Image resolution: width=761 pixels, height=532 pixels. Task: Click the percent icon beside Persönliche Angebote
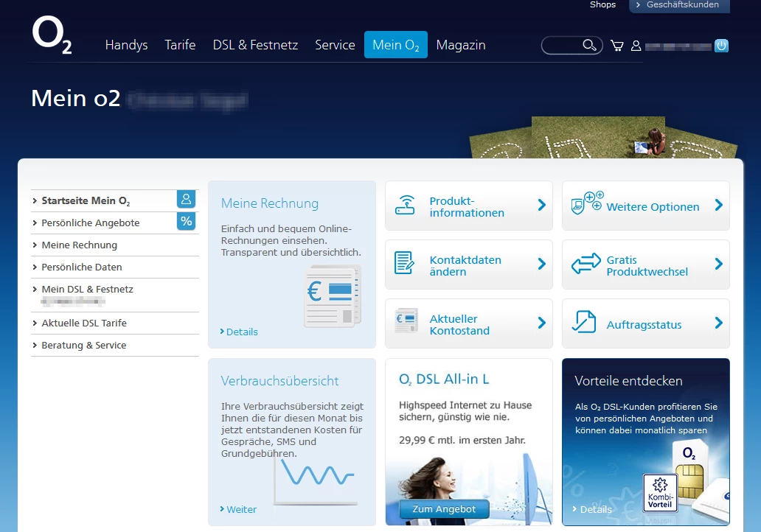[186, 222]
